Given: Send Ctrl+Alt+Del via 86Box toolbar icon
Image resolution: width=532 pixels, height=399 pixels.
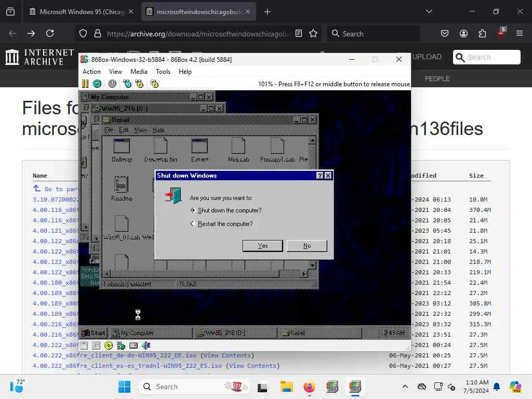Looking at the screenshot, I should click(x=127, y=84).
